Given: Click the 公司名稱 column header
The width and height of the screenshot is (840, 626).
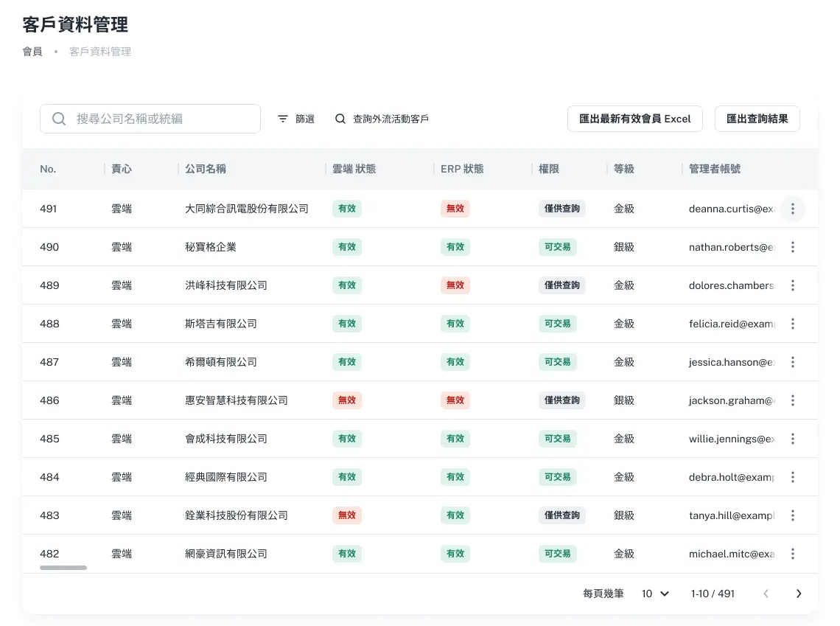Looking at the screenshot, I should pyautogui.click(x=205, y=169).
